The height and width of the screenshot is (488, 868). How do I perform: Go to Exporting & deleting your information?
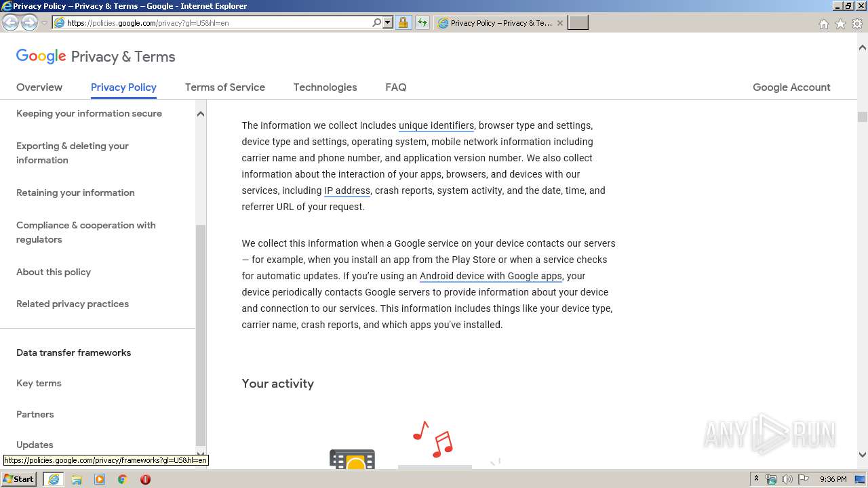73,153
